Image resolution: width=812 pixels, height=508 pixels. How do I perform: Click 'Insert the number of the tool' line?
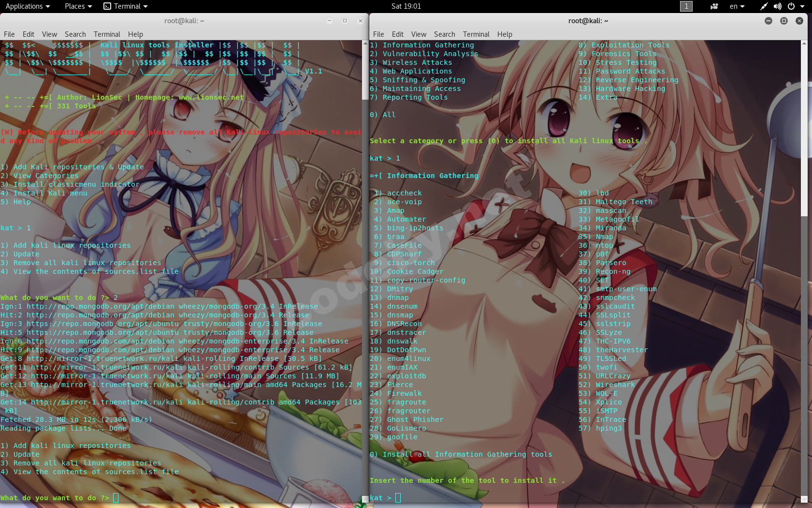[x=467, y=480]
